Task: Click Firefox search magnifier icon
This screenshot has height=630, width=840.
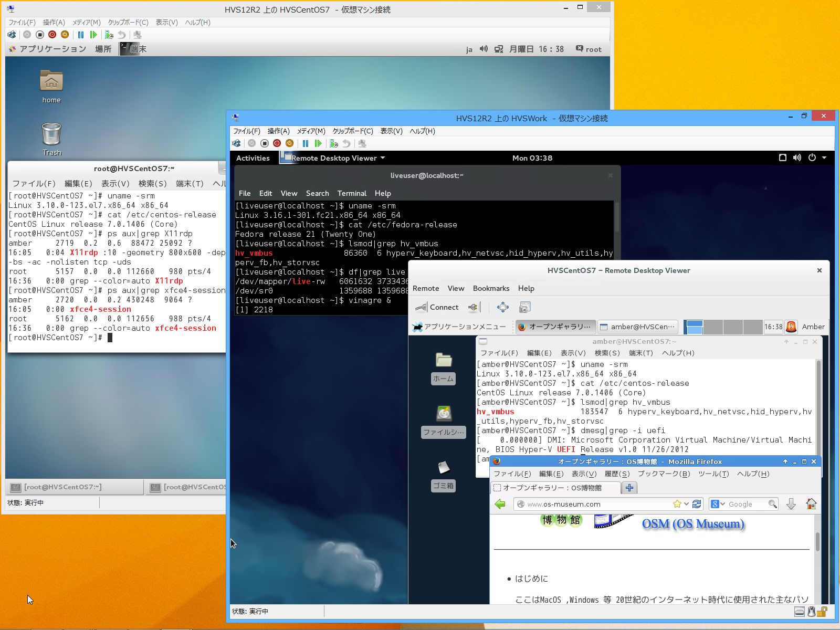Action: (772, 504)
